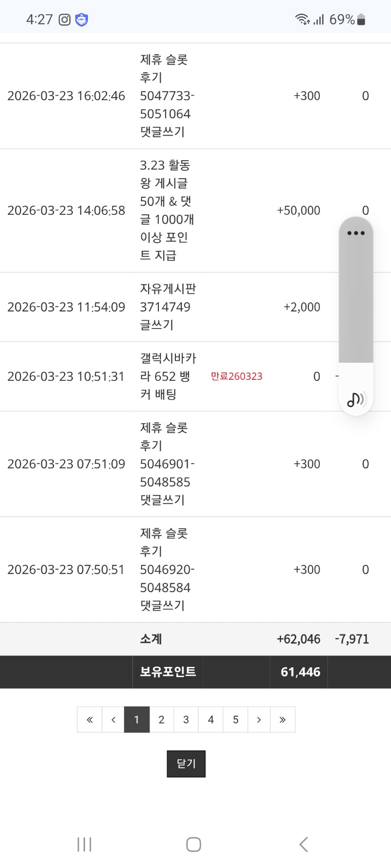Go to previous page arrow
Viewport: 391px width, 868px height.
pos(113,720)
